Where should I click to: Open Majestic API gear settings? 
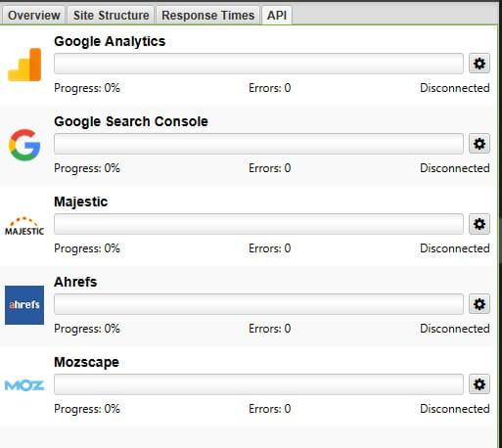tap(479, 224)
